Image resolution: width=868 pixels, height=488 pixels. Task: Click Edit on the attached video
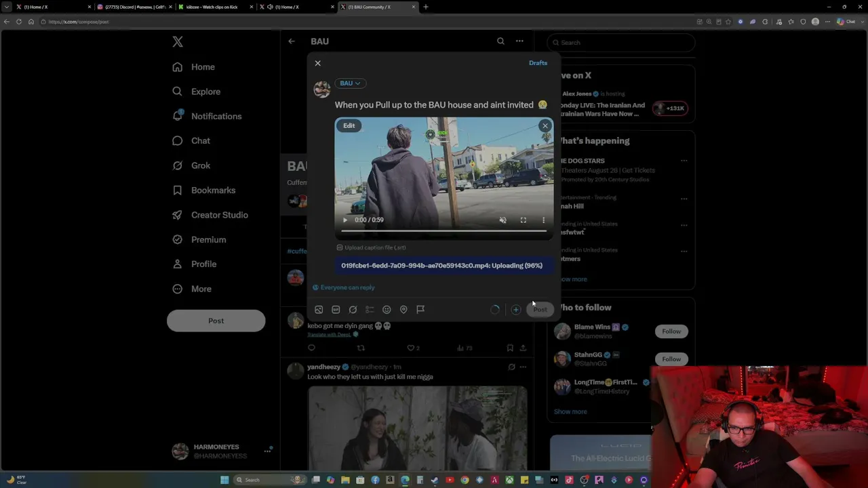tap(349, 125)
